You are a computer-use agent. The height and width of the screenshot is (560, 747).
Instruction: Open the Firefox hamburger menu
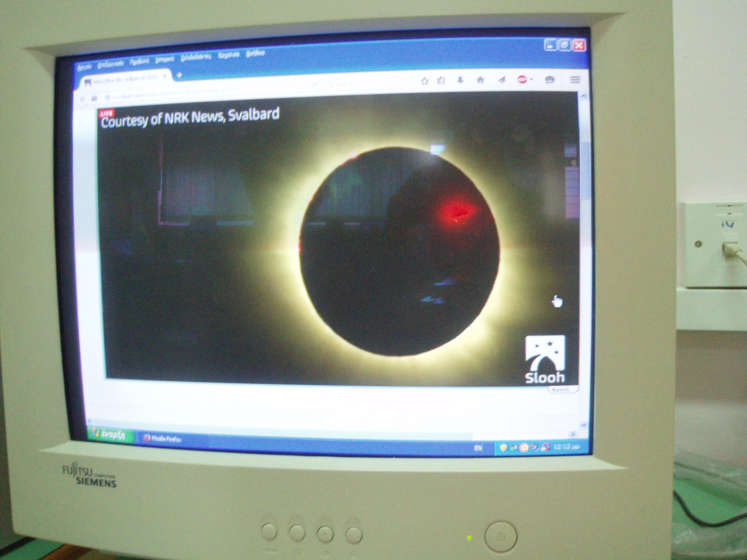(575, 80)
